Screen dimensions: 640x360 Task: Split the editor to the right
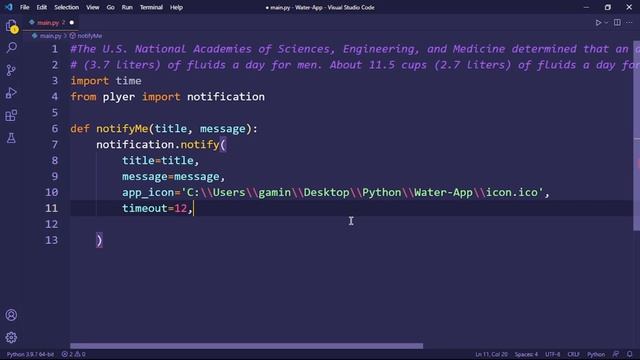pos(617,23)
